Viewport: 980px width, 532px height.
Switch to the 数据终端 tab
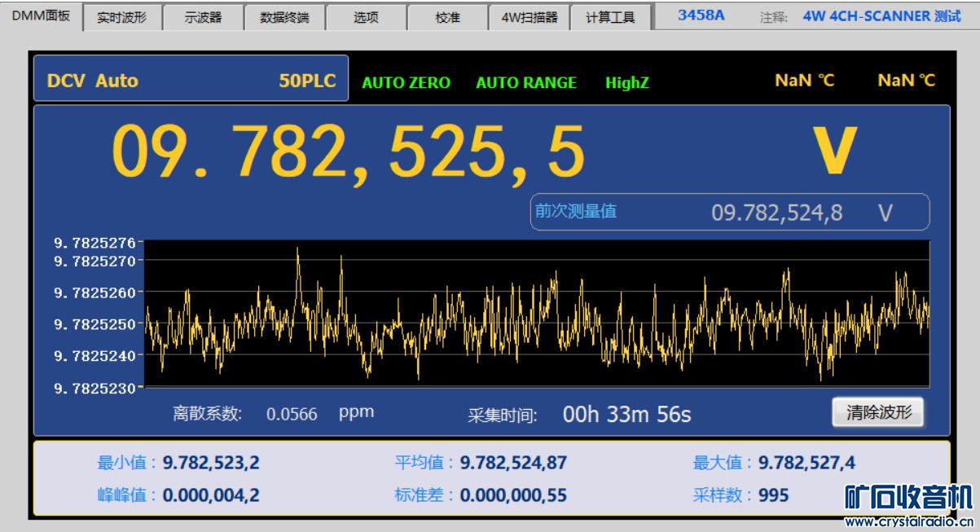[x=284, y=17]
